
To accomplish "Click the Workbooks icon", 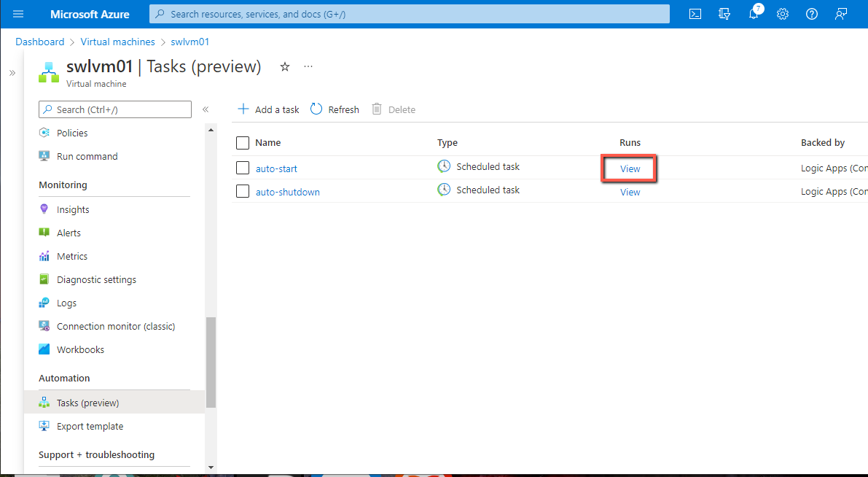I will tap(44, 349).
